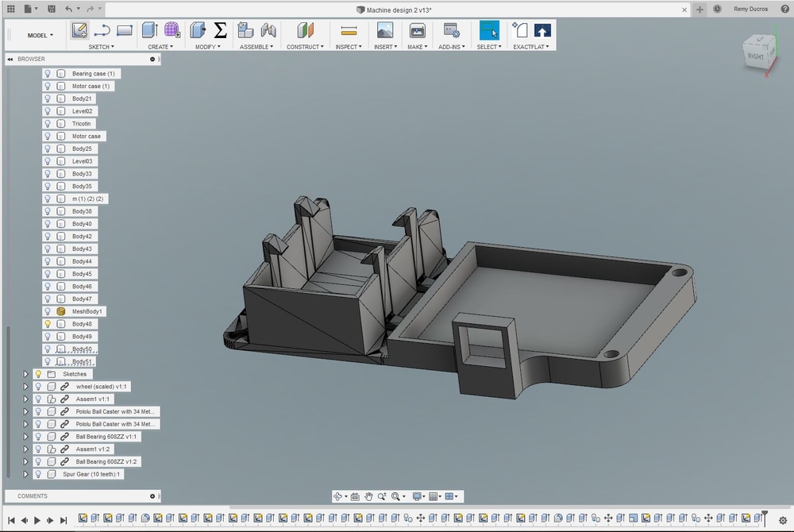Select the Line sketch tool
The image size is (794, 532).
click(x=102, y=30)
